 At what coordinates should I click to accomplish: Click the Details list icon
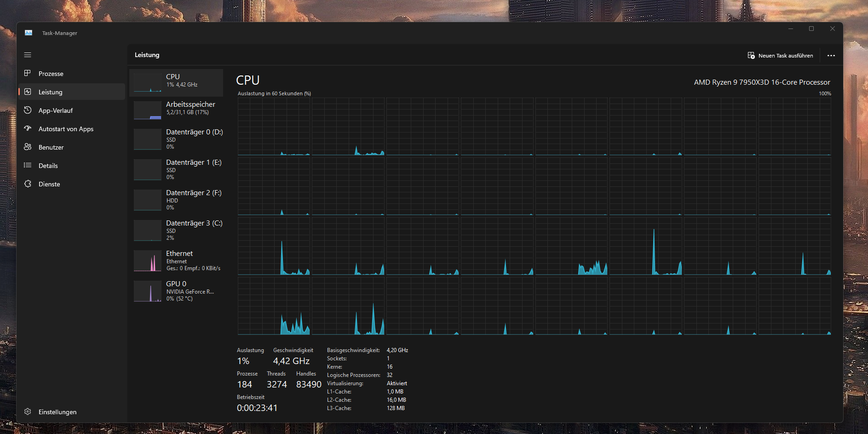[28, 165]
